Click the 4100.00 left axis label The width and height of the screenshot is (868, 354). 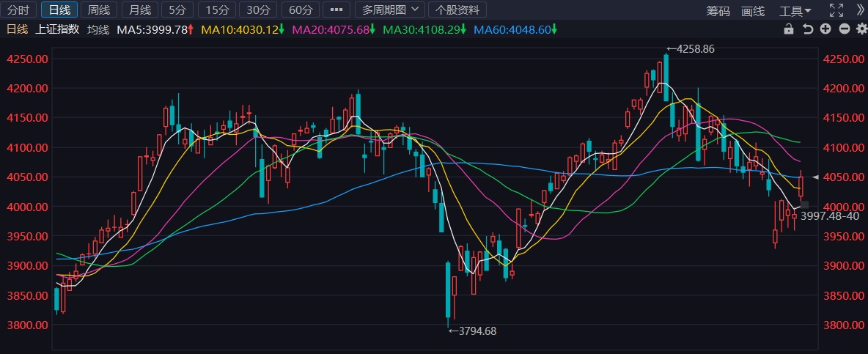[x=26, y=148]
